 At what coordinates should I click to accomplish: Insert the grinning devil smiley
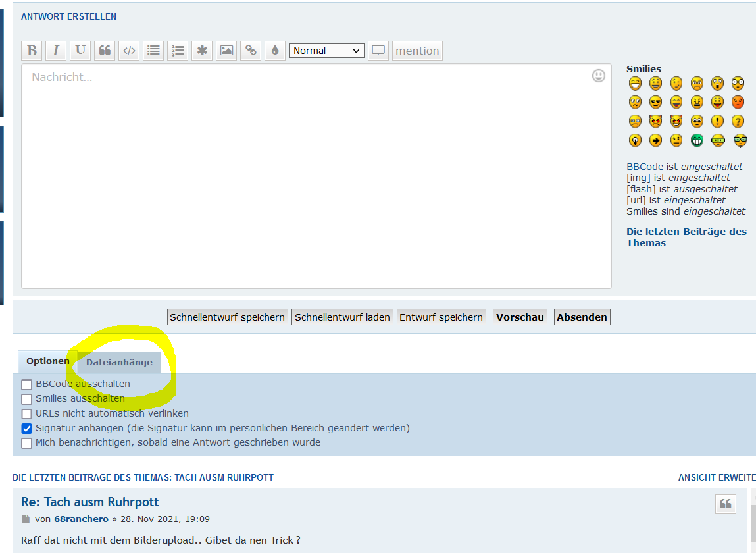[x=676, y=121]
